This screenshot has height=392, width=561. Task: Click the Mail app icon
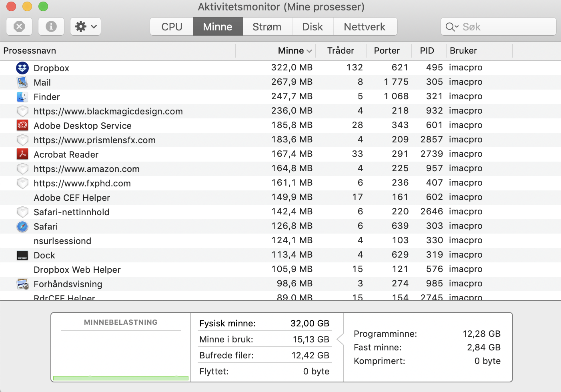coord(22,82)
